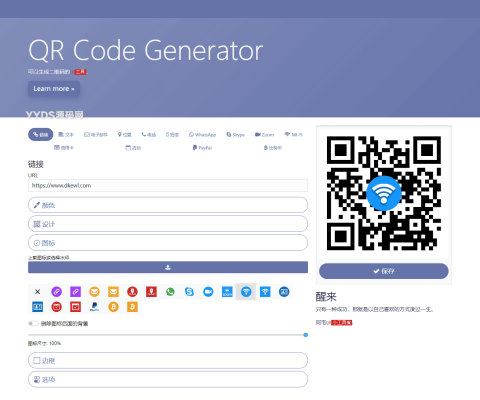Choose the round orange Bitcoin icon
Image resolution: width=480 pixels, height=400 pixels.
click(x=113, y=307)
